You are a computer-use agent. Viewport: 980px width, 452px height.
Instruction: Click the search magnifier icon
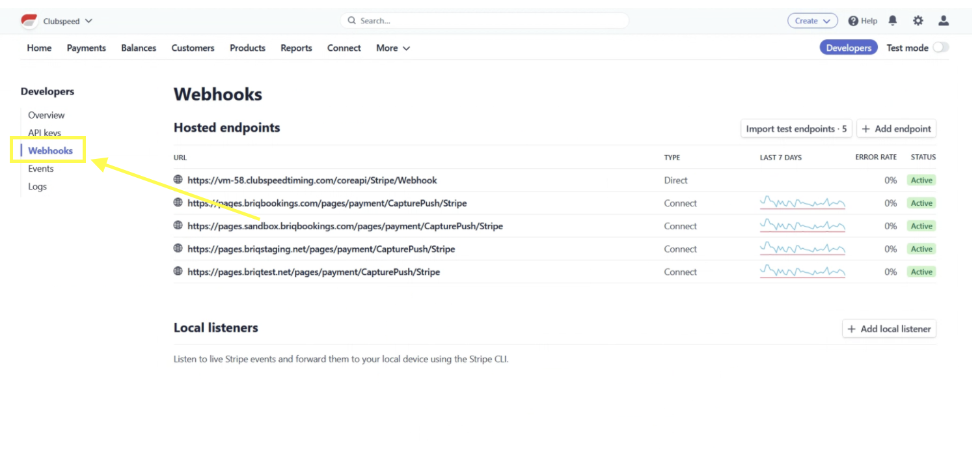(x=352, y=21)
